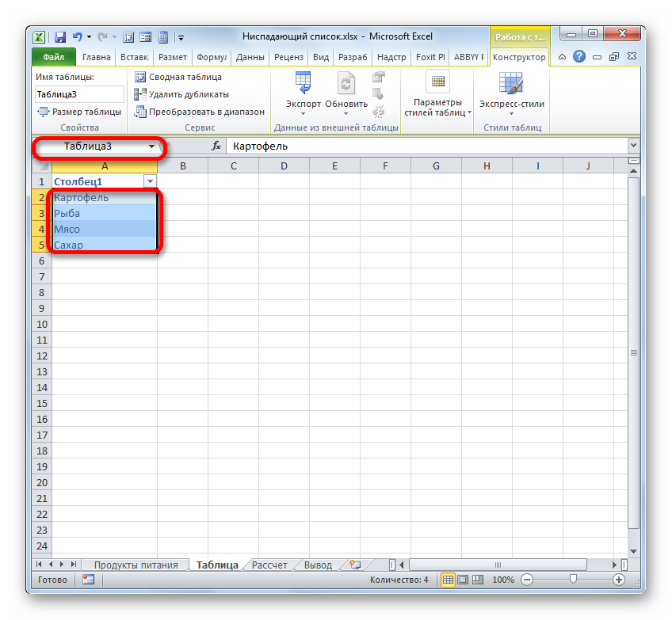The width and height of the screenshot is (672, 620).
Task: Click Параметры стилей таблиц button
Action: point(437,93)
